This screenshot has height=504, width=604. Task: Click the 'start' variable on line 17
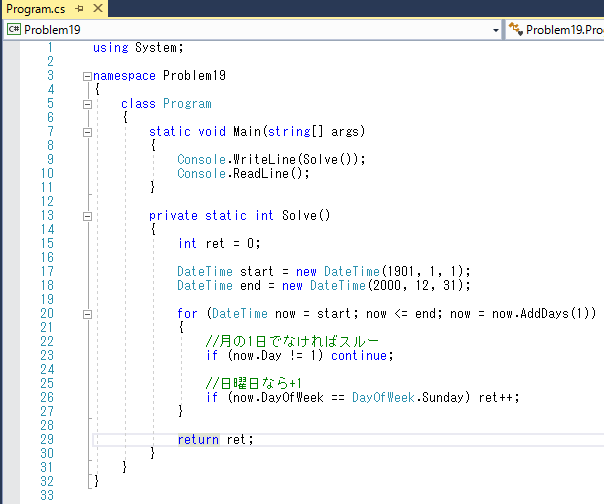coord(257,271)
